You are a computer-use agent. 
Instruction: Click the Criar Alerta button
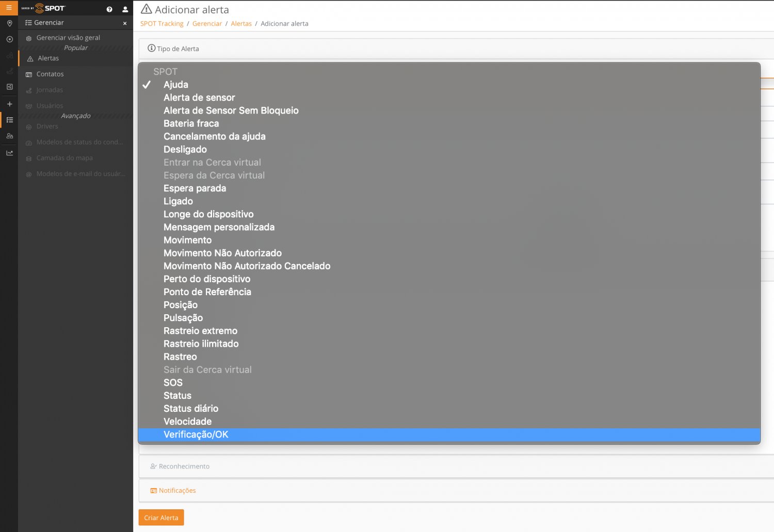(x=161, y=518)
